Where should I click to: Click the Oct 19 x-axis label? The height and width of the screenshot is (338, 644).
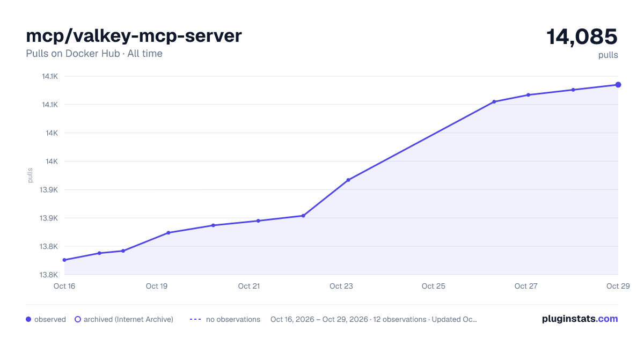point(157,286)
